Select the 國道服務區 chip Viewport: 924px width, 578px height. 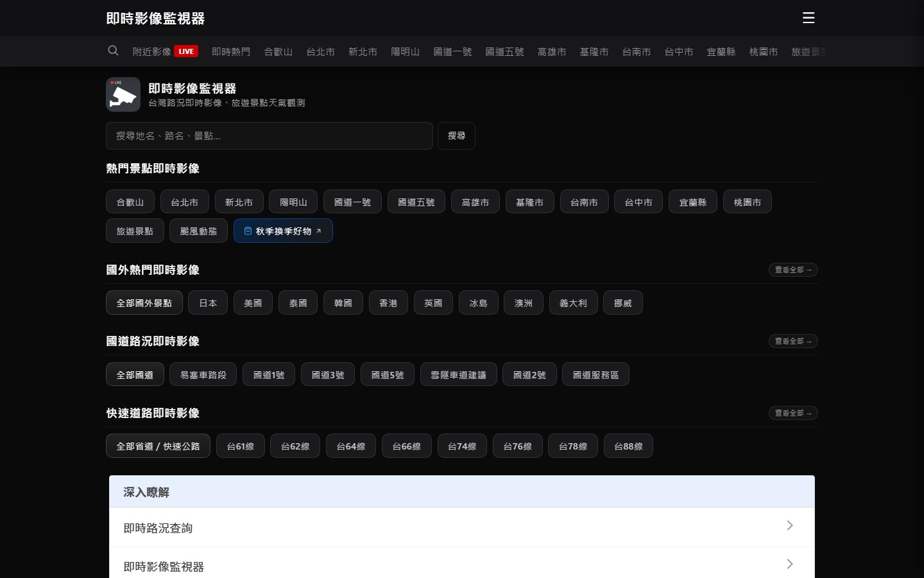pyautogui.click(x=596, y=374)
